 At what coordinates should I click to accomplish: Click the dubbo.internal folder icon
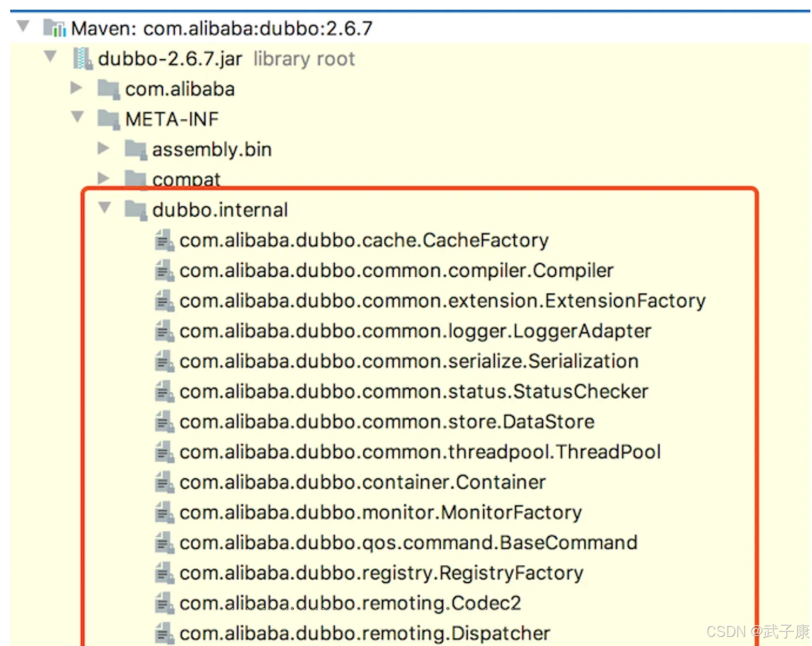(x=136, y=210)
